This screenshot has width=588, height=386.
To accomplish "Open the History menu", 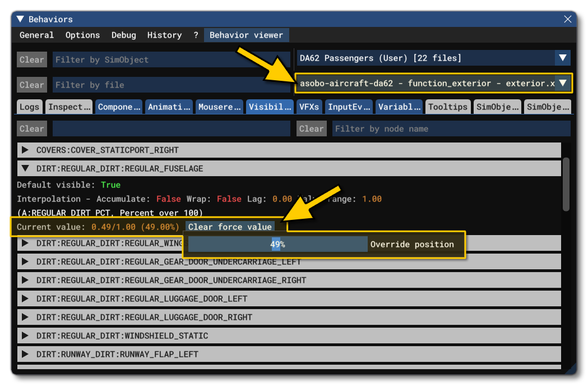I will coord(164,35).
